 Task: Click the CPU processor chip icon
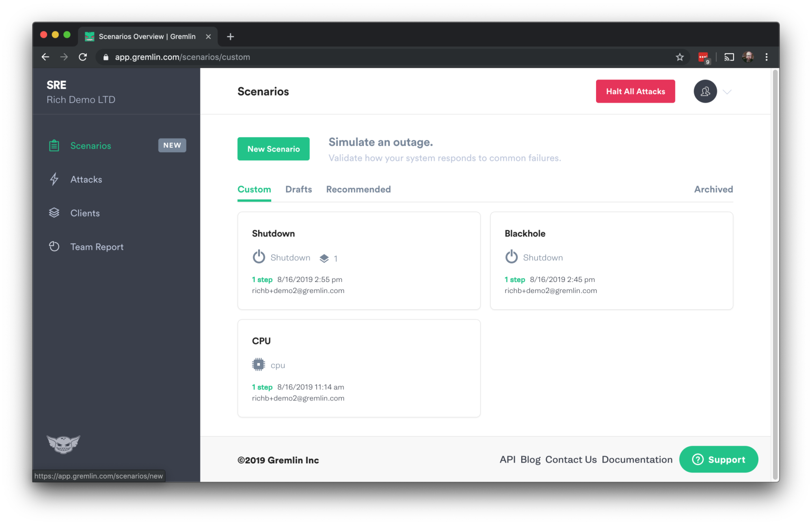[x=257, y=365]
